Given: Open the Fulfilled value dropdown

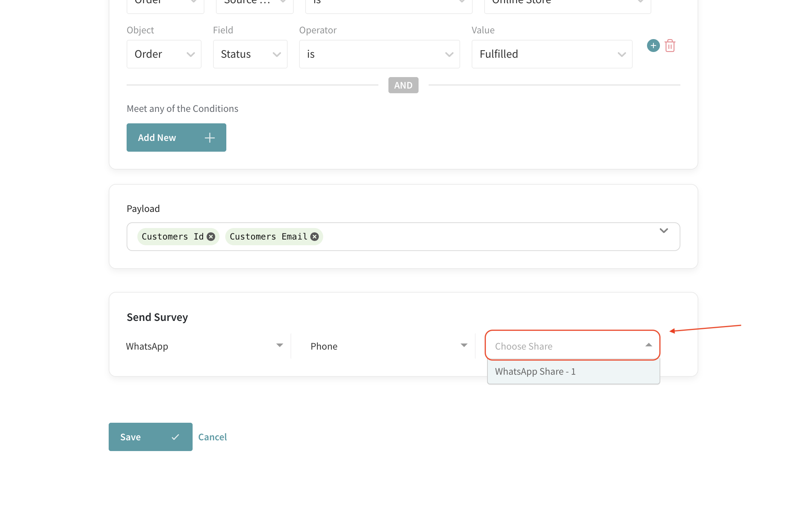Looking at the screenshot, I should [552, 54].
